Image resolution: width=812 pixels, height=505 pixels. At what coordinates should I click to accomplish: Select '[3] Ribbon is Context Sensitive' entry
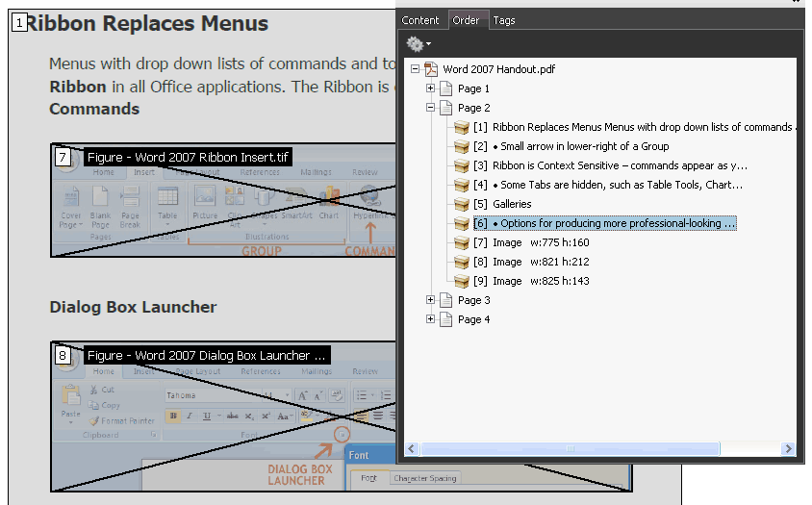610,165
